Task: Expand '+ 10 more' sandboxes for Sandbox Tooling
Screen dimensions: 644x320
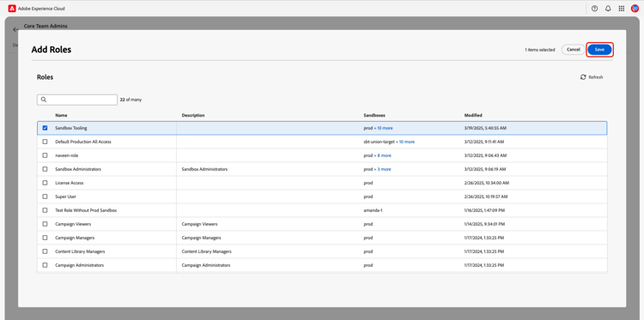Action: pyautogui.click(x=383, y=128)
